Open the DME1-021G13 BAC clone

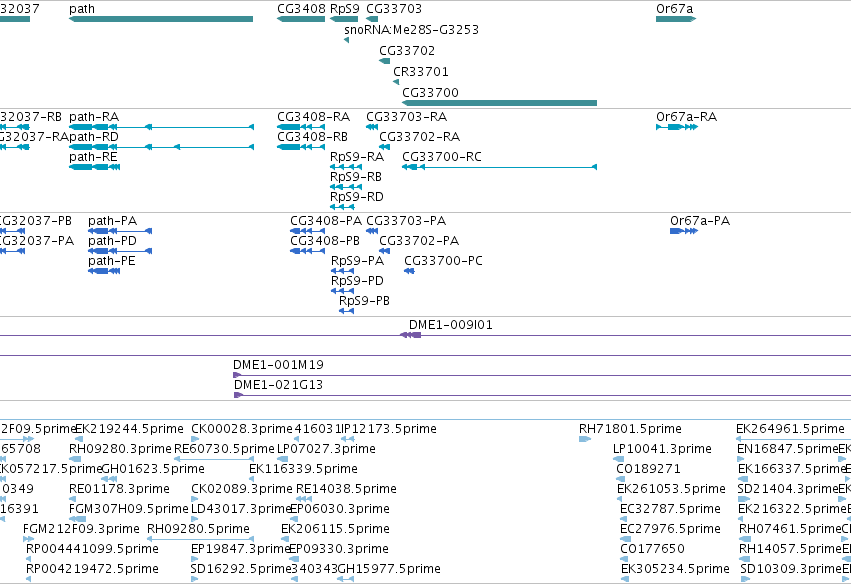pyautogui.click(x=542, y=395)
